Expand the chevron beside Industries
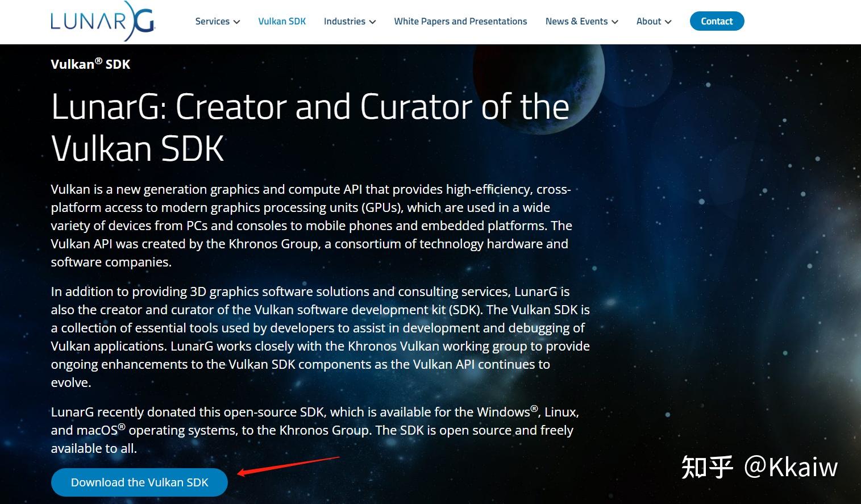The width and height of the screenshot is (861, 504). [x=372, y=22]
